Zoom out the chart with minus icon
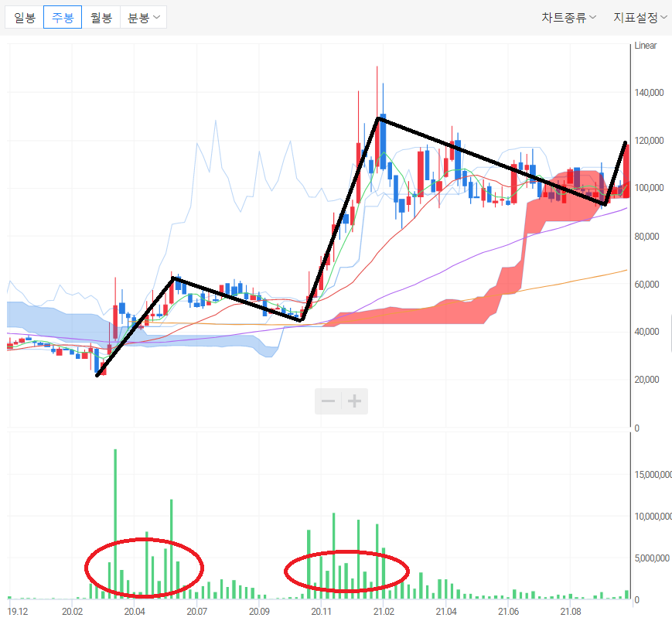Image resolution: width=672 pixels, height=621 pixels. 329,401
